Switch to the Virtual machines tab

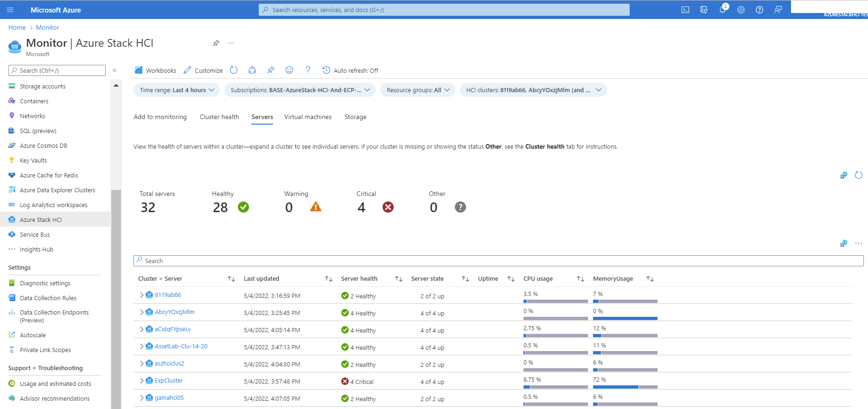coord(308,117)
